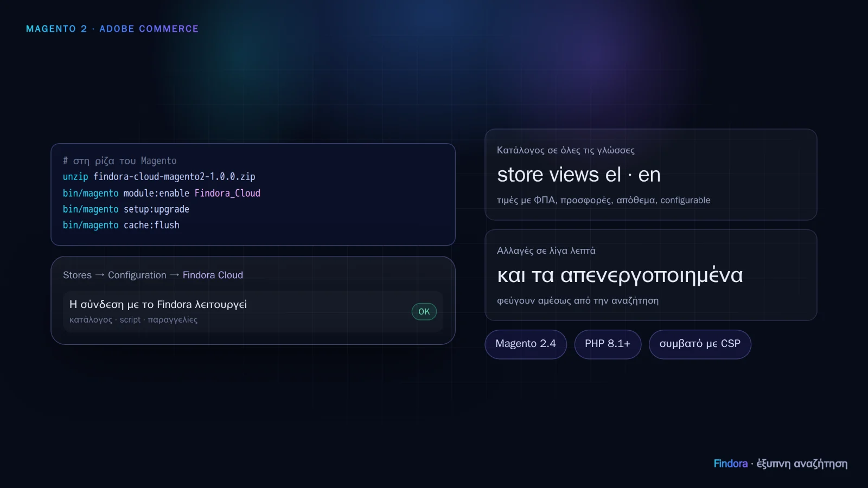The image size is (868, 488).
Task: Click the 'και τα απενεργοποιημένα' heading
Action: [x=620, y=275]
